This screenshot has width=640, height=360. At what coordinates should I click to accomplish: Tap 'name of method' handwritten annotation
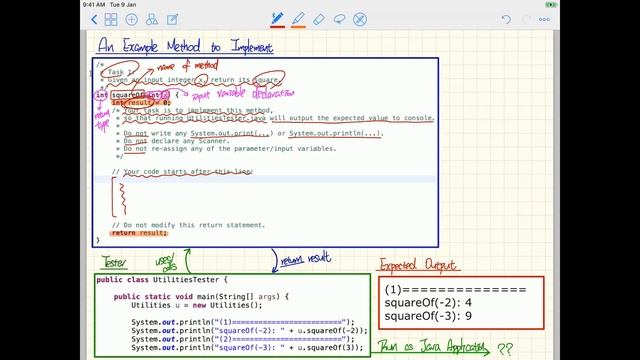(187, 65)
